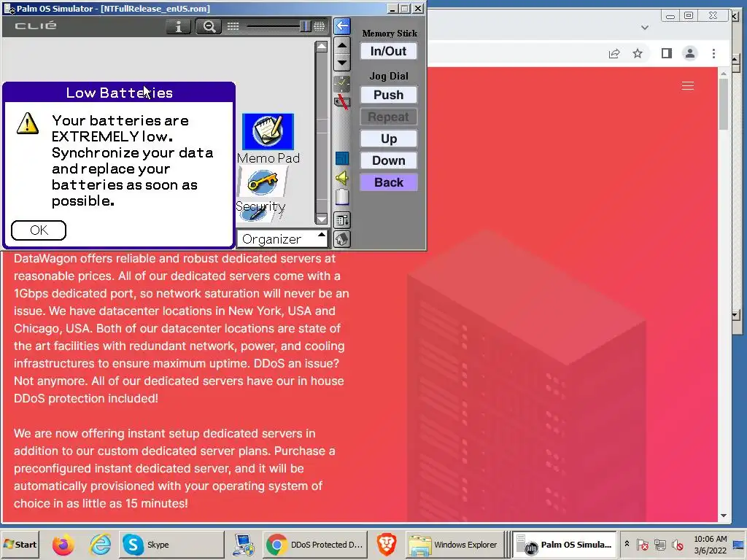Toggle the Chrome side panel icon
The image size is (747, 560).
point(667,53)
